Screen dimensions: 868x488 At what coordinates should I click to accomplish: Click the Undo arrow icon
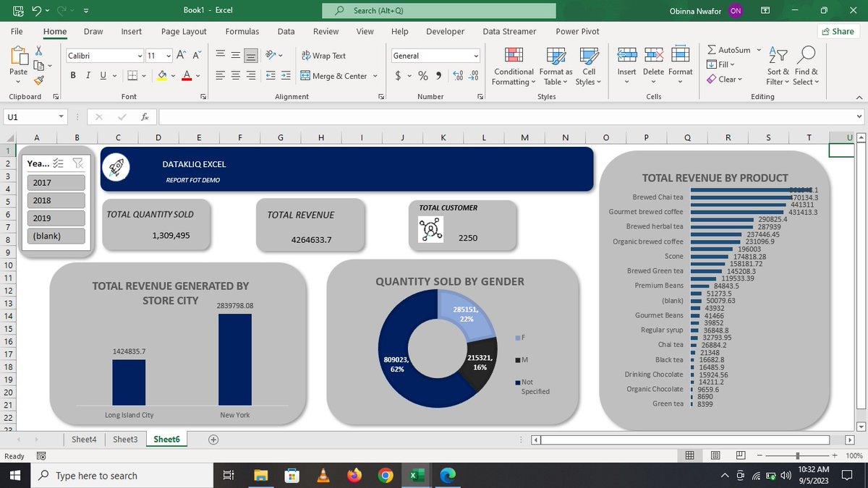point(36,11)
